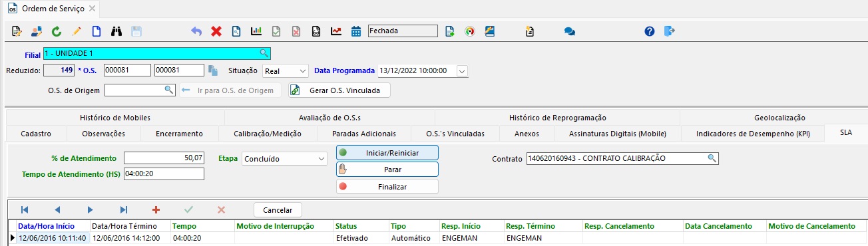Click the red line chart icon

[x=336, y=31]
